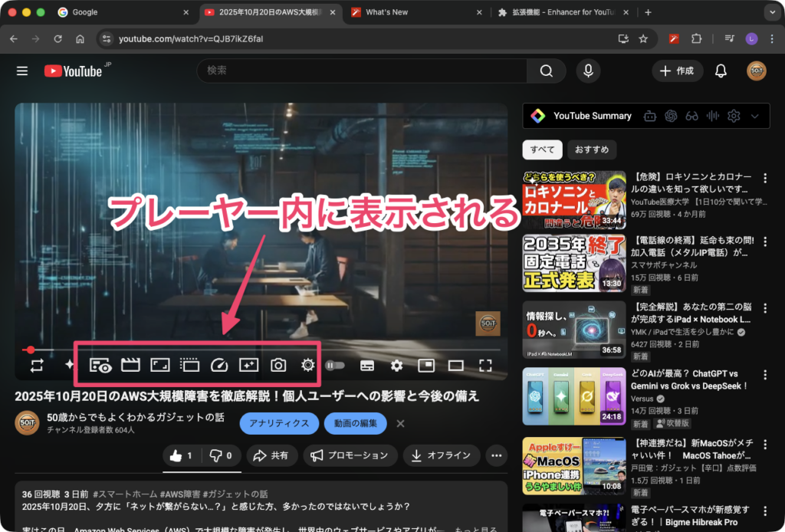785x532 pixels.
Task: Open YouTube notifications bell
Action: [721, 71]
